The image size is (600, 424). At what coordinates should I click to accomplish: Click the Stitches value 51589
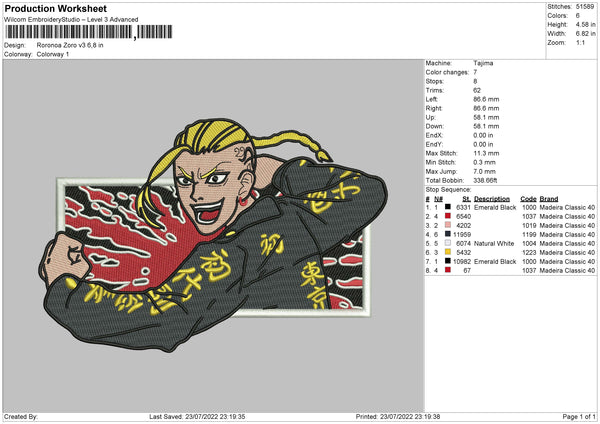pyautogui.click(x=585, y=7)
